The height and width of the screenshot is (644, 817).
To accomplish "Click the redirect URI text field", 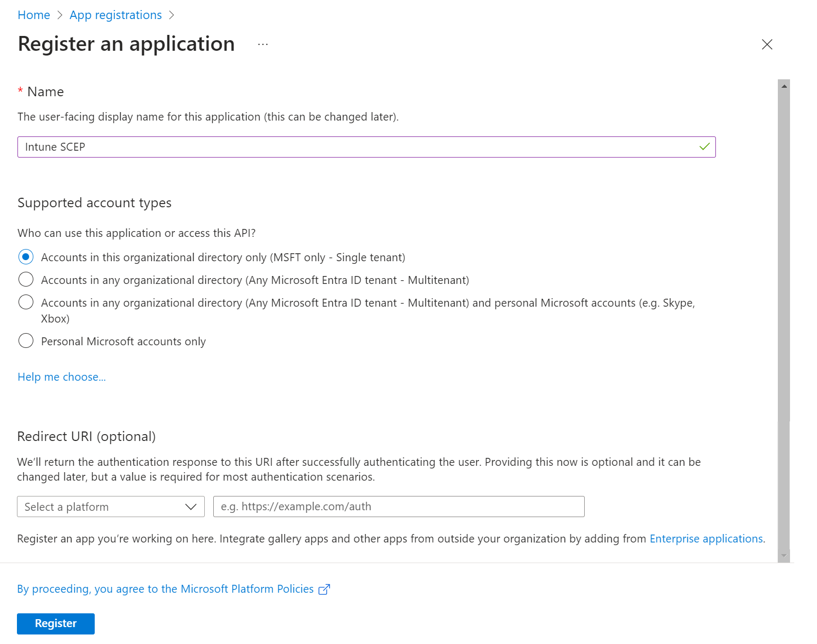I will (x=398, y=507).
